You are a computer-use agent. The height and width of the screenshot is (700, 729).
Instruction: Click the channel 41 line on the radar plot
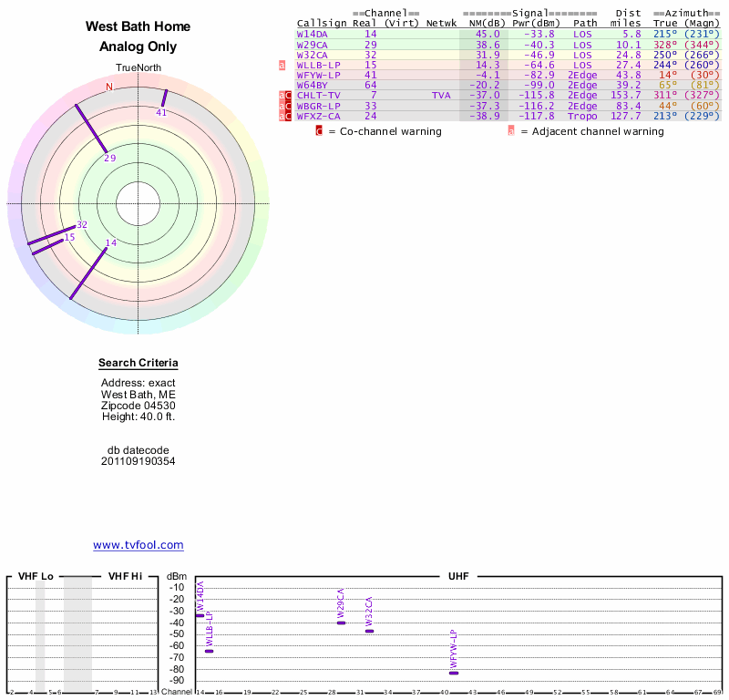165,98
